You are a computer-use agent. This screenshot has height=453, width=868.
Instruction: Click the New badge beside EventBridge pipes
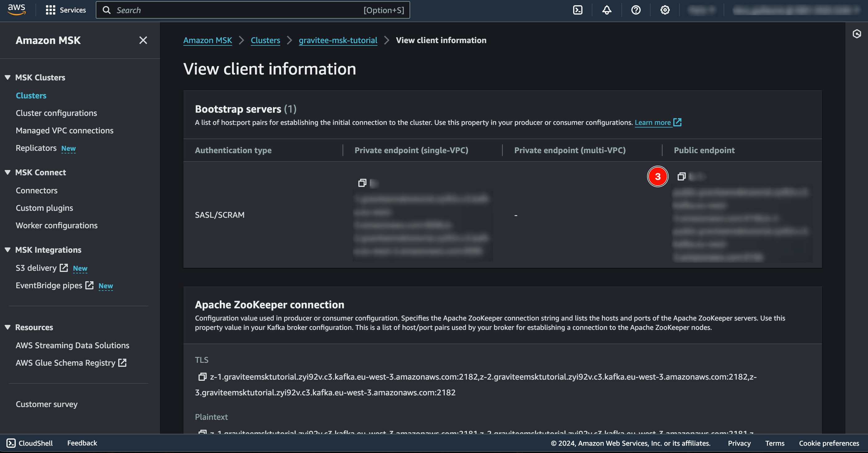coord(106,286)
